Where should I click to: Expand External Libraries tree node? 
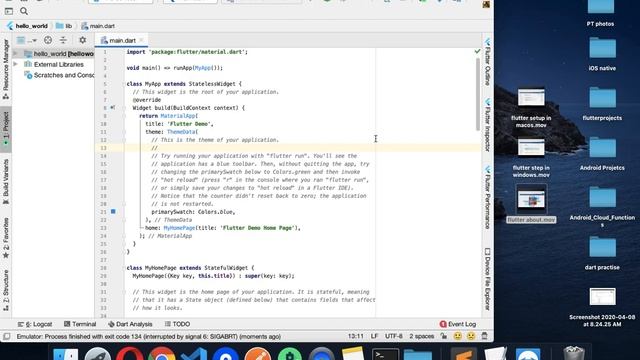coord(16,64)
